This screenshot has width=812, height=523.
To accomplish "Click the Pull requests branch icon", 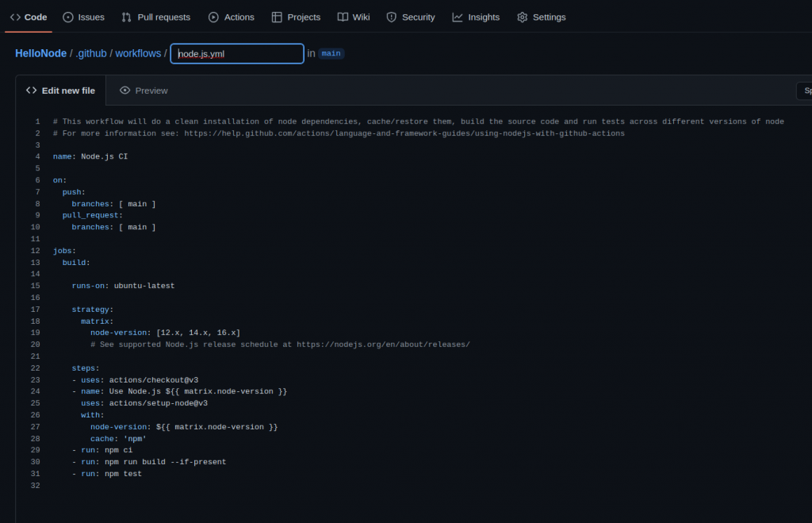I will (128, 17).
